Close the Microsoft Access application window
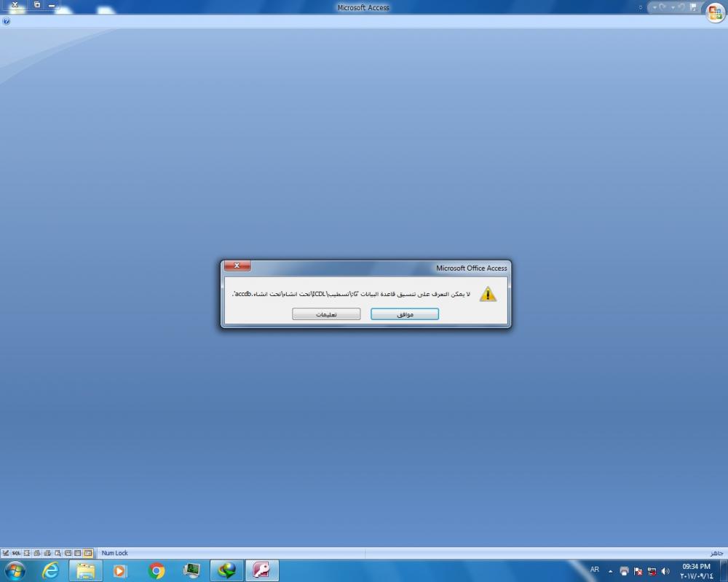The image size is (728, 582). coord(15,6)
